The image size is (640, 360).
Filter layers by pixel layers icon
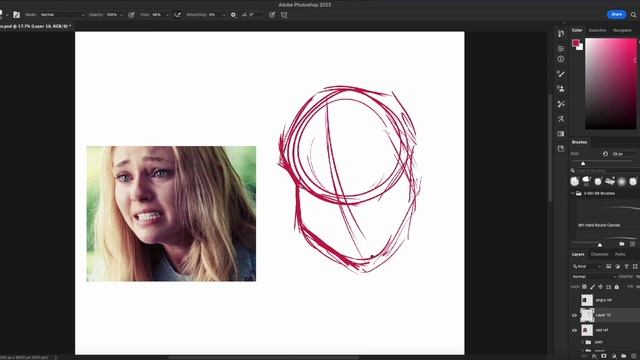pyautogui.click(x=609, y=267)
